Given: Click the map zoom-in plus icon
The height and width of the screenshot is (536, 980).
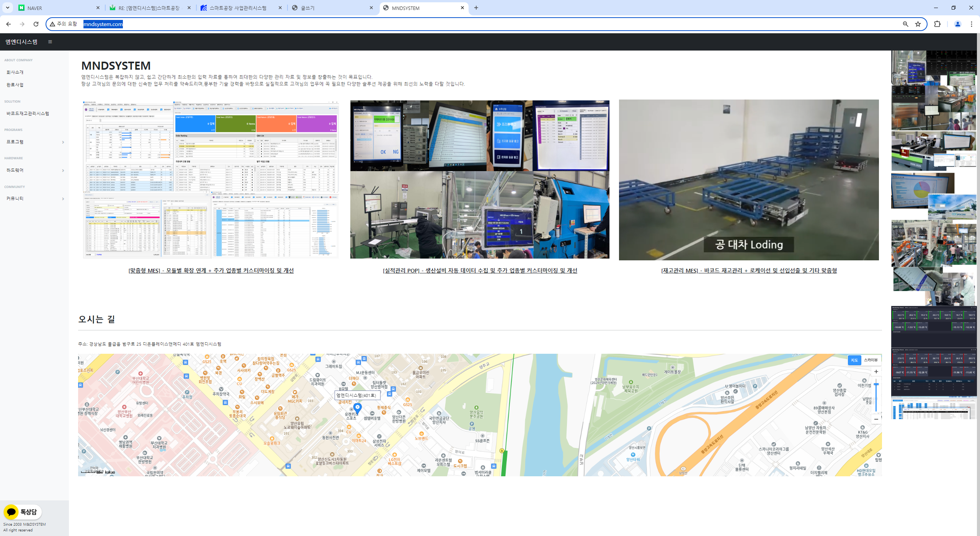Looking at the screenshot, I should coord(876,371).
